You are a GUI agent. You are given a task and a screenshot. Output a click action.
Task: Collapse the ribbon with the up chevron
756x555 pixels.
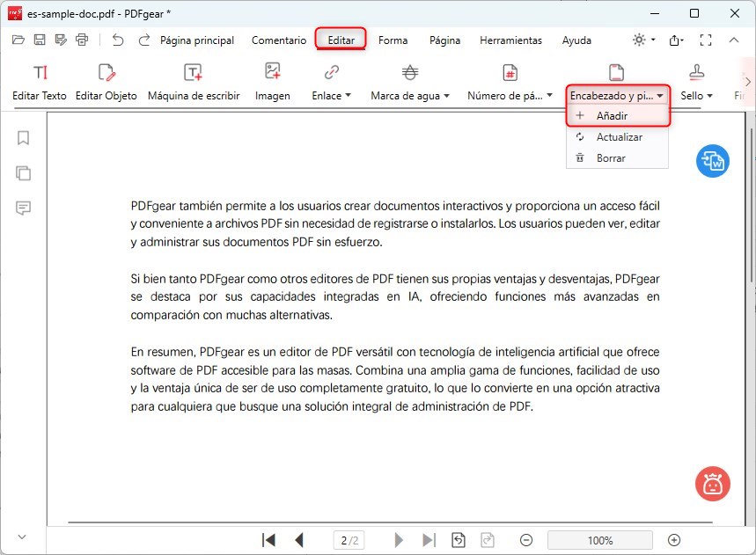(734, 40)
